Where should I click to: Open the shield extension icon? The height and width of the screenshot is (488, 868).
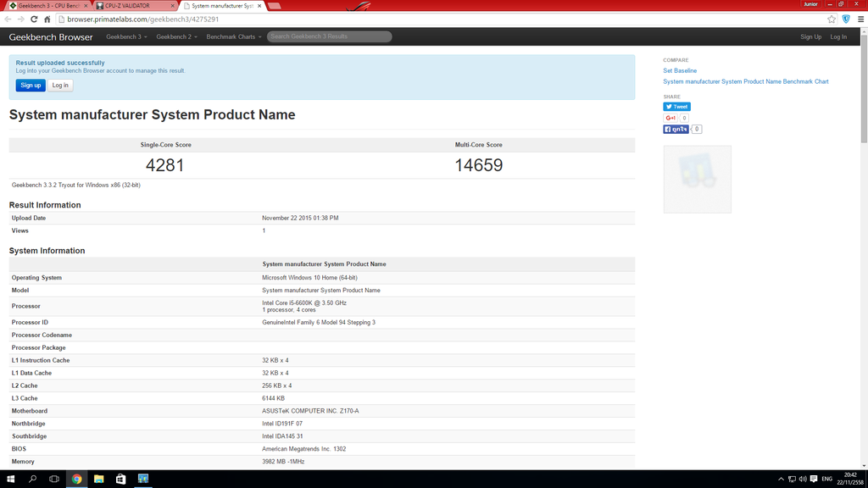846,19
